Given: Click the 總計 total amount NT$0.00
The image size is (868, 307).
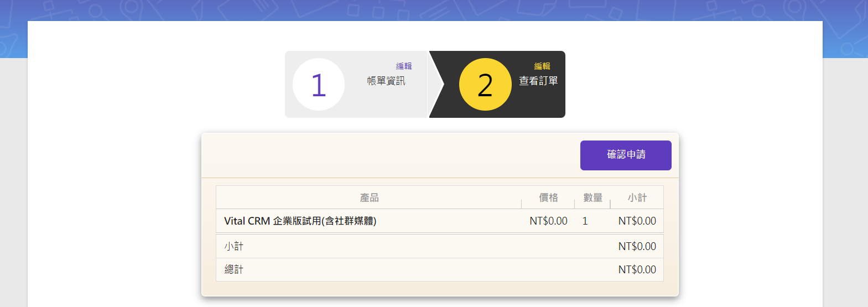Looking at the screenshot, I should pos(637,270).
